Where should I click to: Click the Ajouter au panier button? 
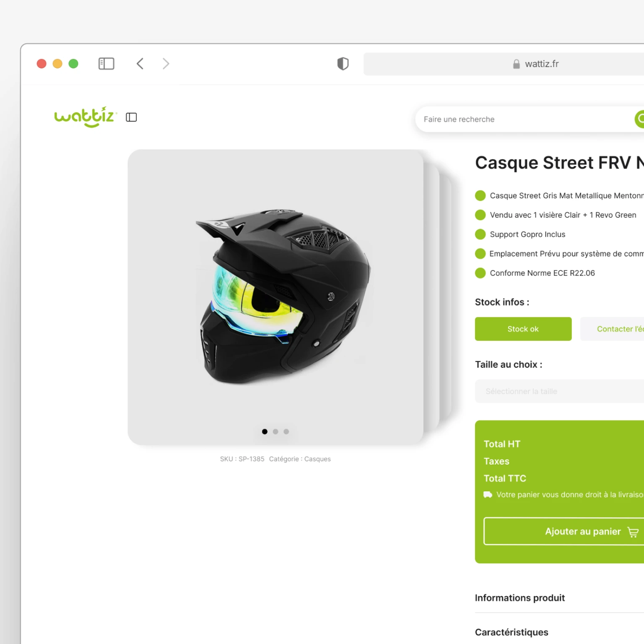pos(564,531)
